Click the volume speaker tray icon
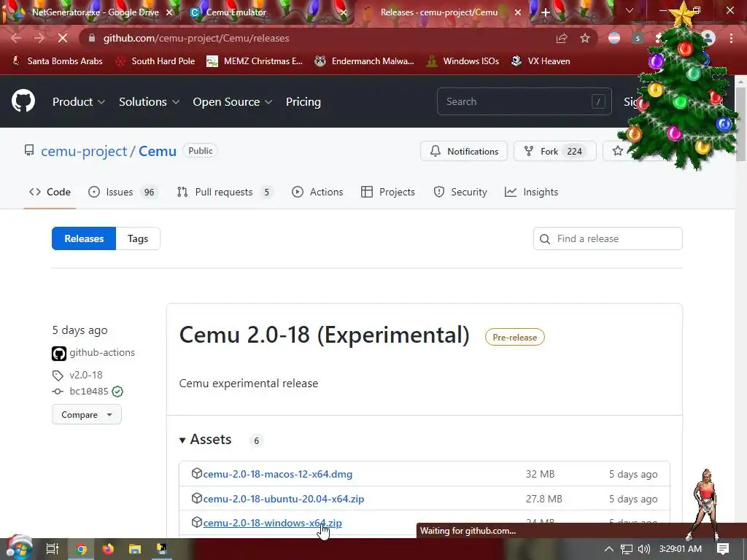Screen dimensions: 747x560 643,549
